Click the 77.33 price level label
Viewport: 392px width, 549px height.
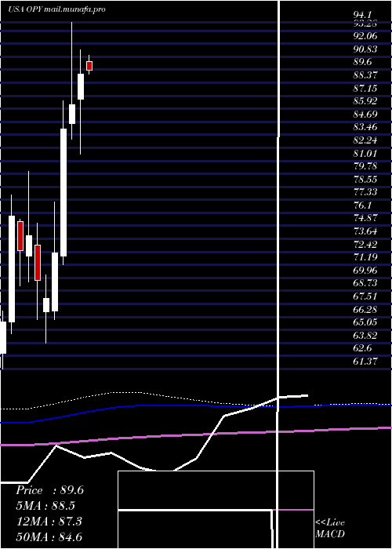point(365,192)
